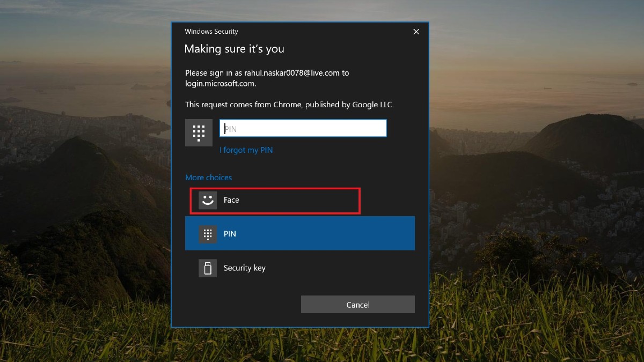Click the keypad icon in PIN row
This screenshot has width=644, height=362.
(208, 234)
